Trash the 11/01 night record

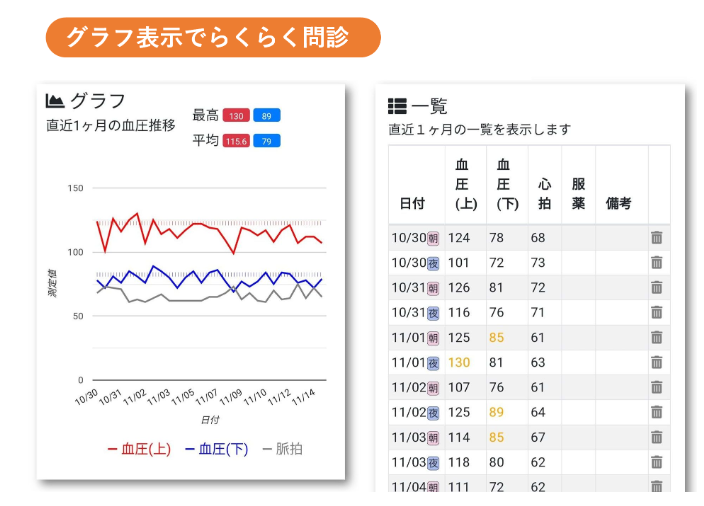click(x=656, y=363)
